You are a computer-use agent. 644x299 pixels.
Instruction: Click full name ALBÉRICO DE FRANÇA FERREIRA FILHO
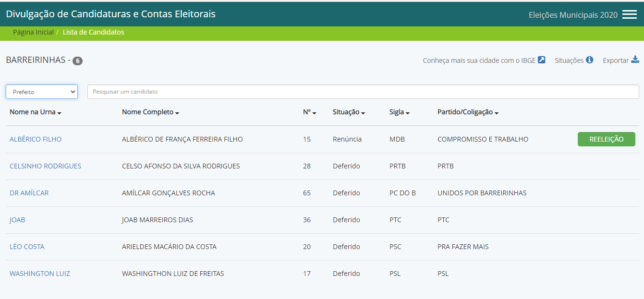(182, 139)
